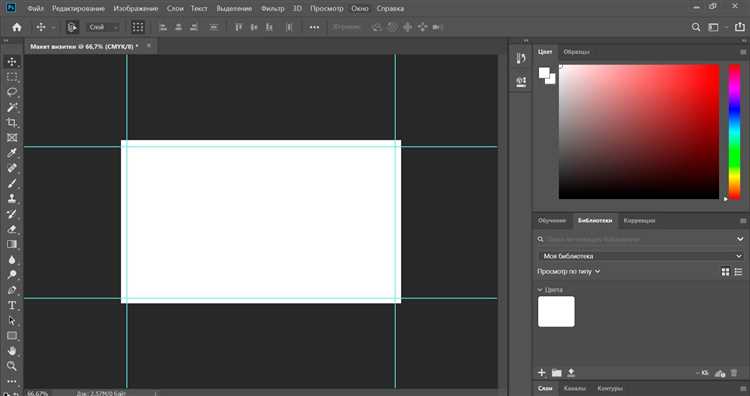Open the Libraries panel flyout menu
Viewport: 750px width, 396px height.
743,220
